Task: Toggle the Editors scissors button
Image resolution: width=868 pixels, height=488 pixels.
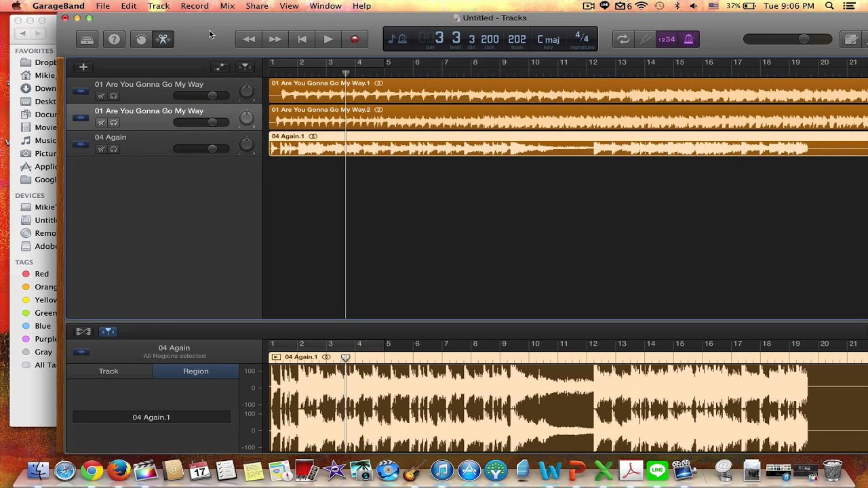Action: 163,39
